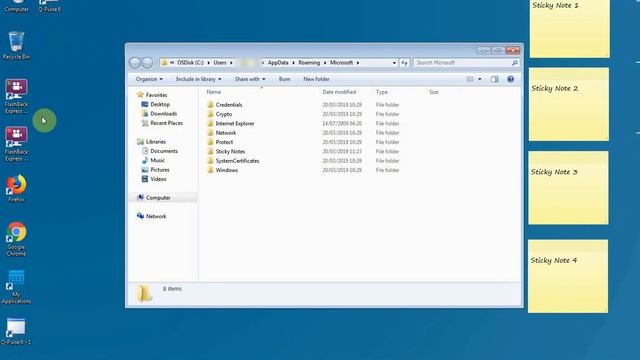Toggle the preview pane button

pos(495,79)
